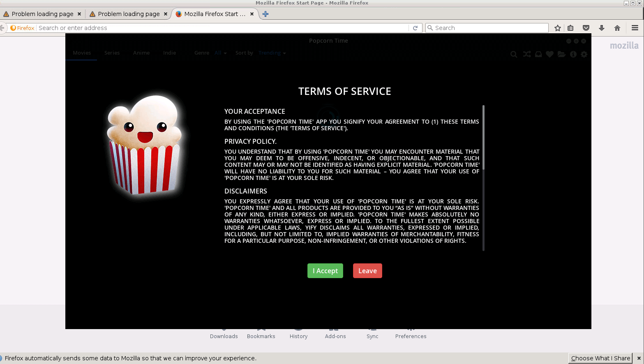Open a new tab with the plus button
The image size is (644, 364).
pos(265,14)
